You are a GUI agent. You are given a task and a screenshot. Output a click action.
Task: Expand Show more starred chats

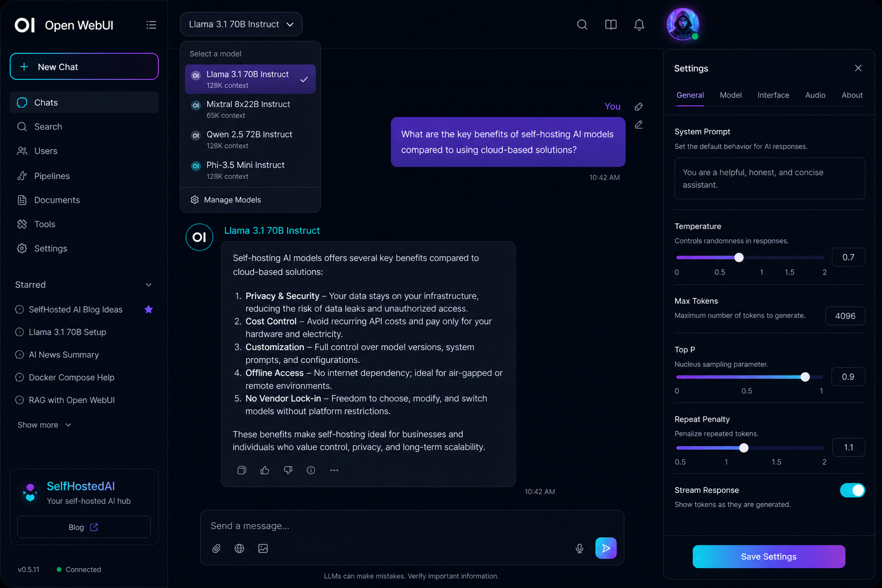pos(44,425)
